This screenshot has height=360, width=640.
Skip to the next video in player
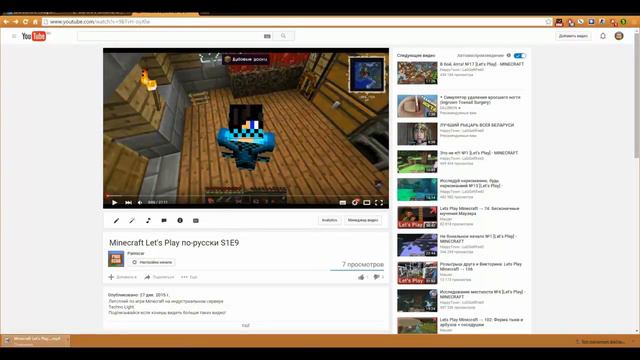point(128,202)
